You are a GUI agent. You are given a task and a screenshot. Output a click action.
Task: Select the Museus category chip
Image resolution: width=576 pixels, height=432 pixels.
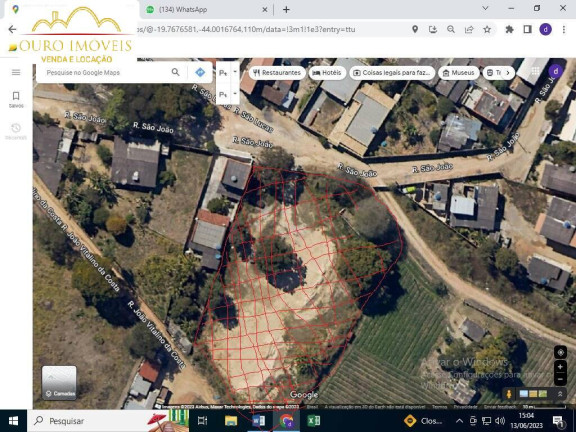pyautogui.click(x=459, y=73)
